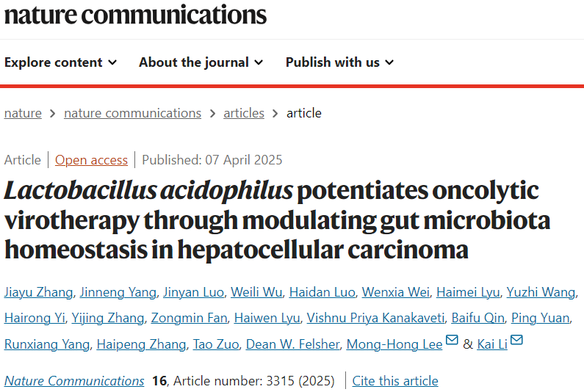584x392 pixels.
Task: Click corresponding author Mong-Hong Lee
Action: 394,344
